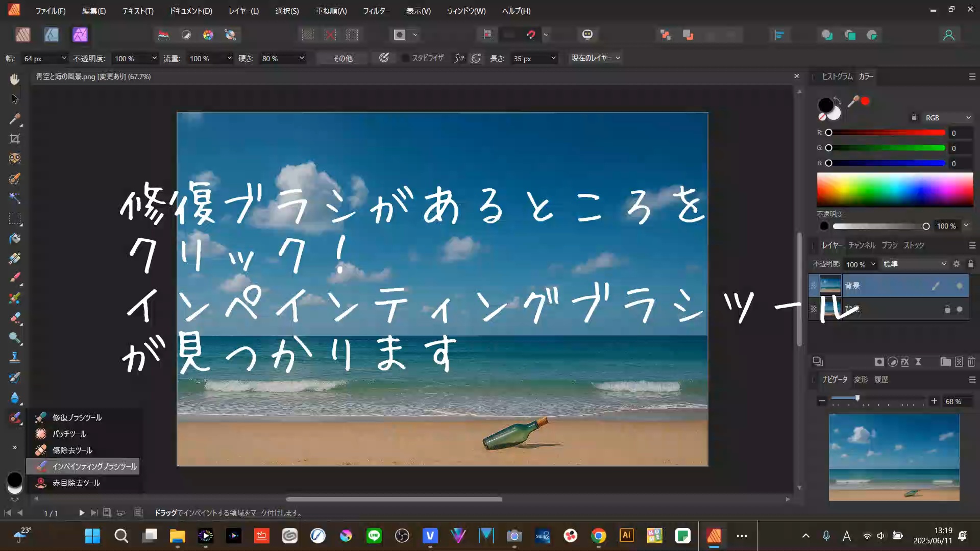The width and height of the screenshot is (980, 551).
Task: Select the Move arrow tool
Action: coord(14,98)
